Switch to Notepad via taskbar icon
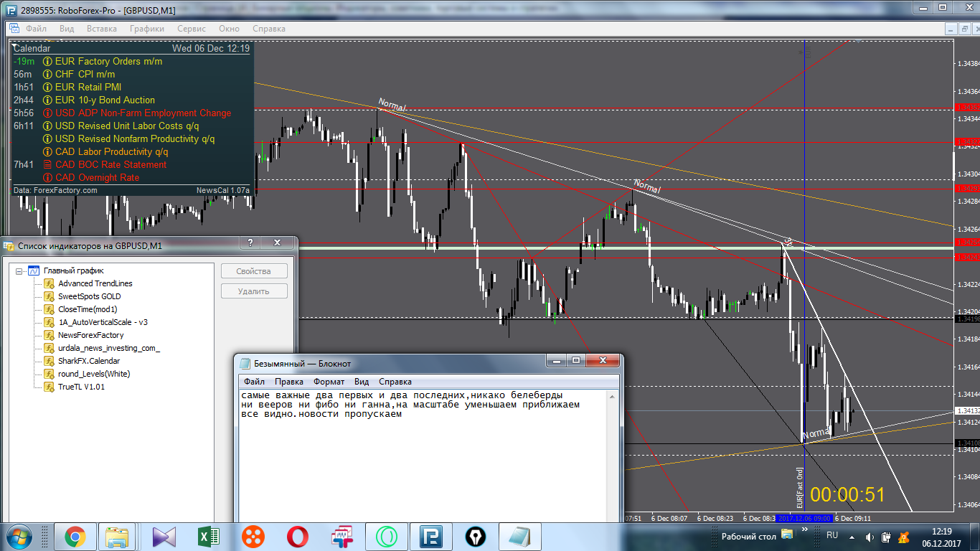 pyautogui.click(x=519, y=536)
